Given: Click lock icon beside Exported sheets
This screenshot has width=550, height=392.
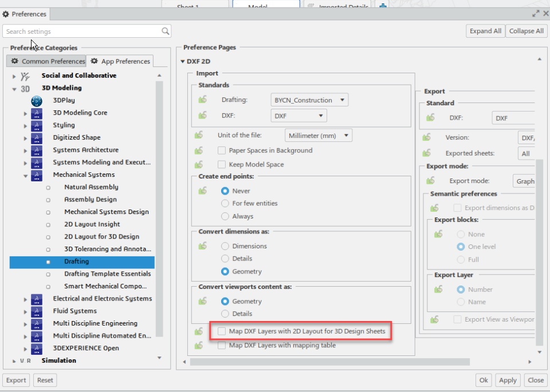Looking at the screenshot, I should click(426, 153).
